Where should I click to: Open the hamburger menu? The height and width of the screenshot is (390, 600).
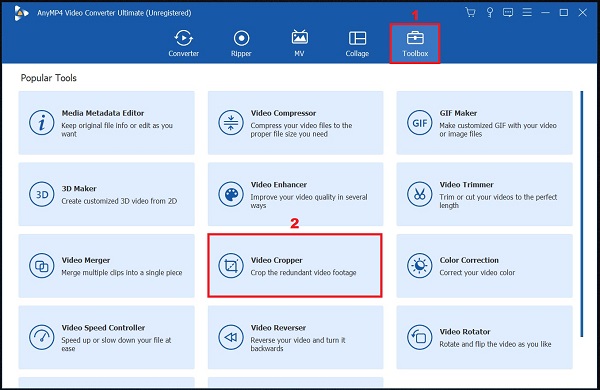click(x=527, y=13)
